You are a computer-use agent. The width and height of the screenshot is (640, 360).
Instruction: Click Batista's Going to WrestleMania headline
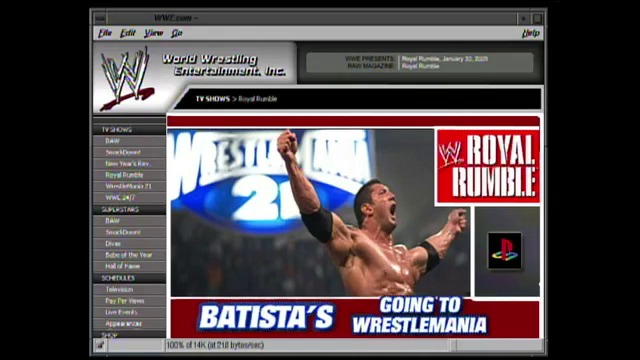click(343, 316)
